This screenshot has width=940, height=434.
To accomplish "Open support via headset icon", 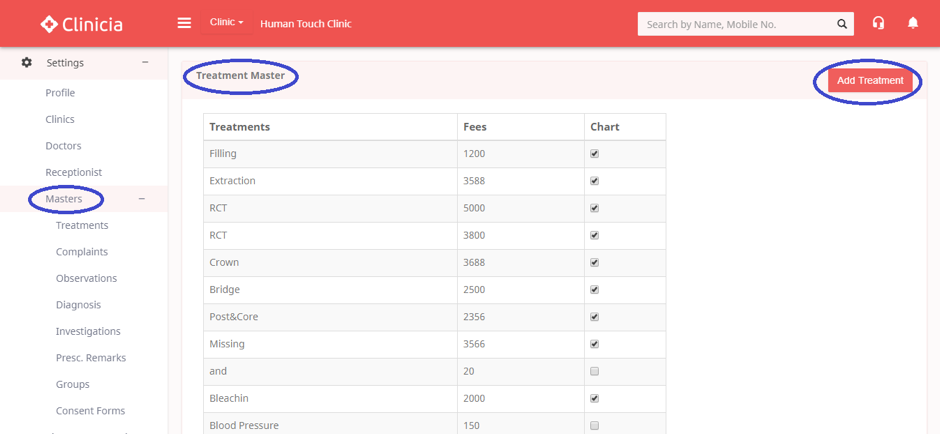I will [878, 23].
